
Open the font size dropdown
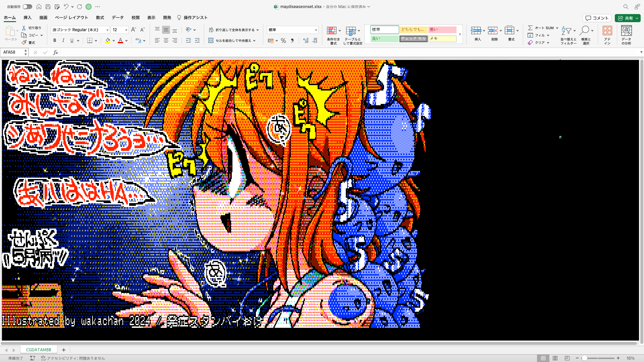click(126, 30)
